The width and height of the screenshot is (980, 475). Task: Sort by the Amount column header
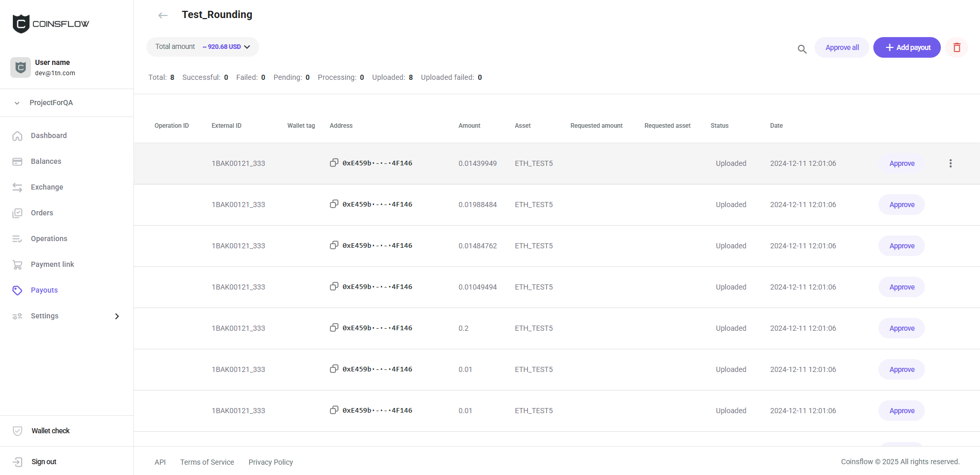coord(469,126)
